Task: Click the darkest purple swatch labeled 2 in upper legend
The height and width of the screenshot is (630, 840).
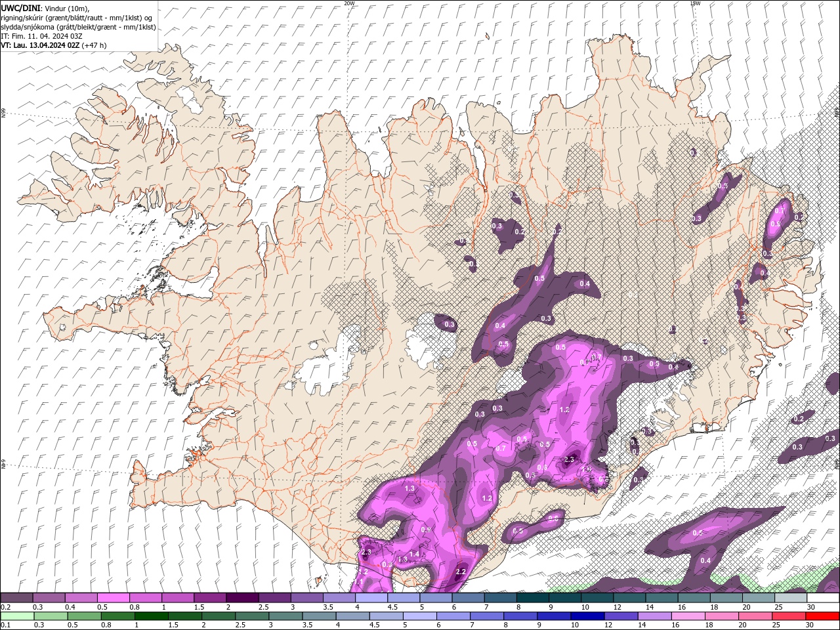Action: click(241, 598)
